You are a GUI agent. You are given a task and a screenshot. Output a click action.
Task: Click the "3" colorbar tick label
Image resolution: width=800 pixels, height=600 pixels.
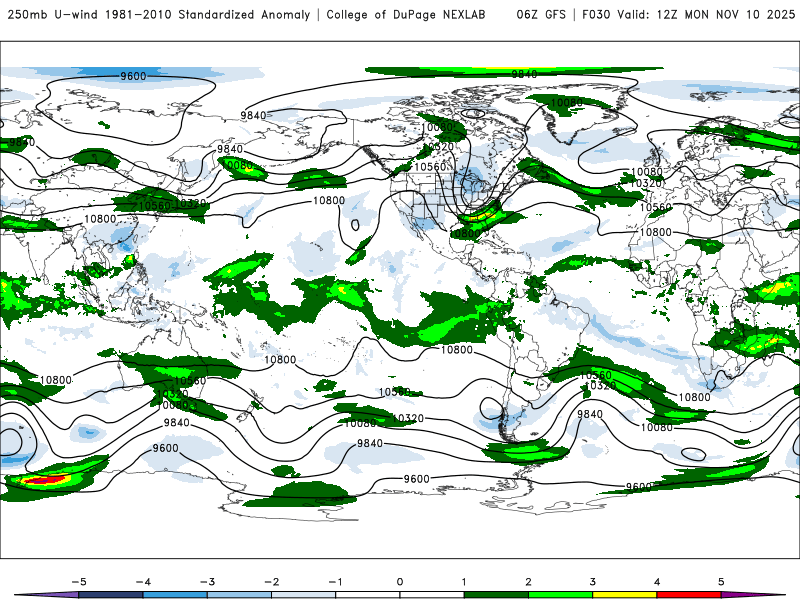pyautogui.click(x=593, y=582)
